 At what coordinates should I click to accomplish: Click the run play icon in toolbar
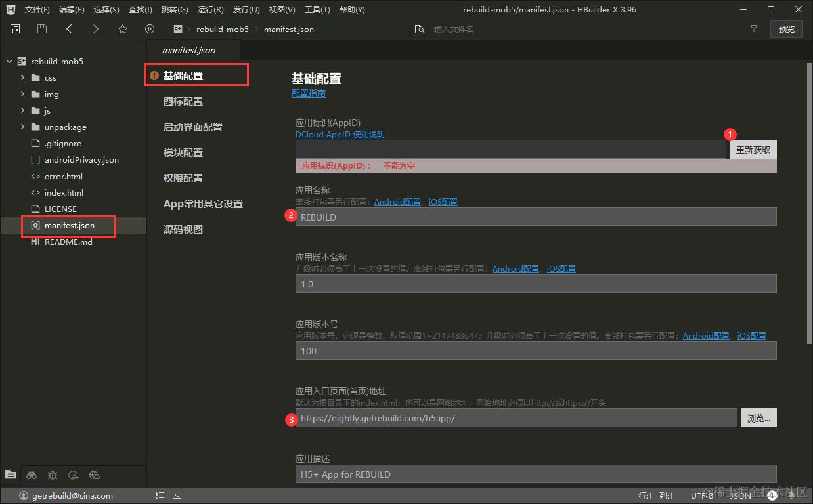[150, 29]
